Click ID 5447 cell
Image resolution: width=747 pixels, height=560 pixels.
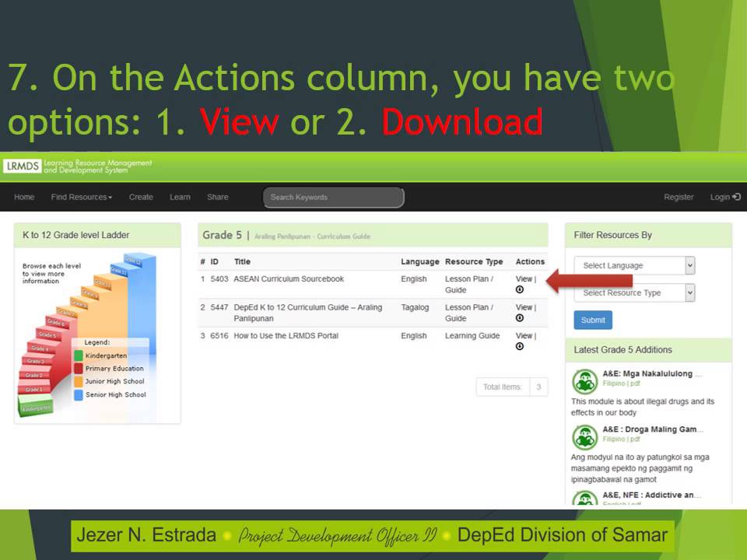(x=219, y=307)
